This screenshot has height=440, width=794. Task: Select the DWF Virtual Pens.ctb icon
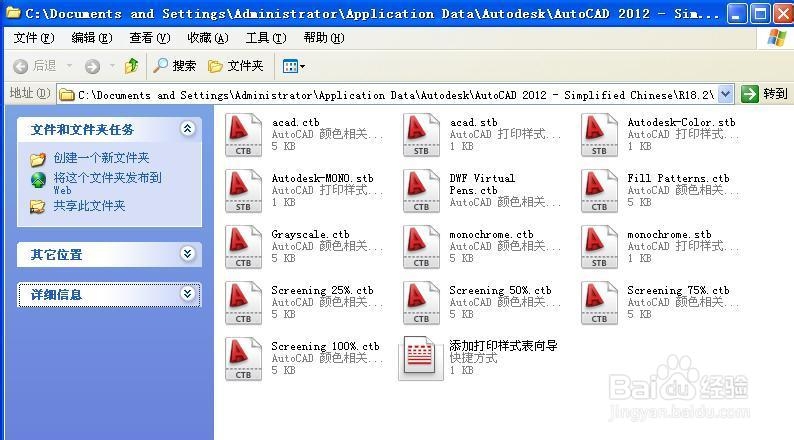coord(421,191)
